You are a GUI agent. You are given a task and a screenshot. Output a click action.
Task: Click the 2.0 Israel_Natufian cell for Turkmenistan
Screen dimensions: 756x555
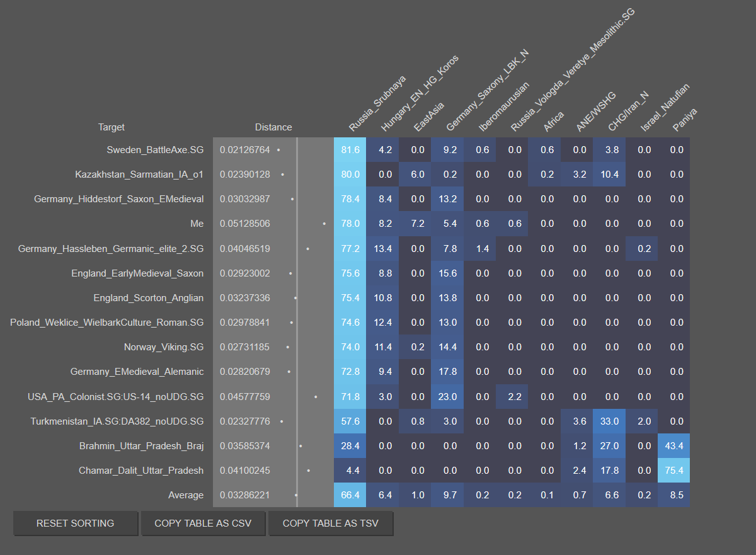[642, 421]
